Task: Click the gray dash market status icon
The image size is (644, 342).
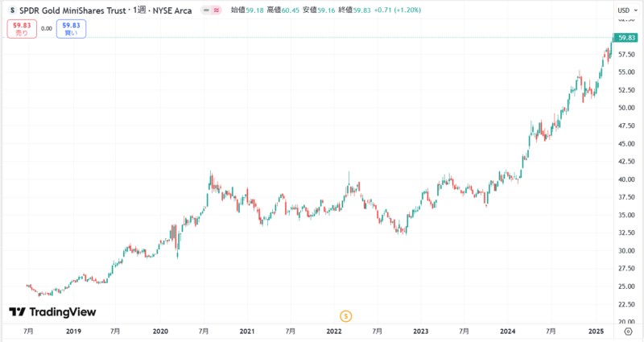Action: [x=206, y=10]
